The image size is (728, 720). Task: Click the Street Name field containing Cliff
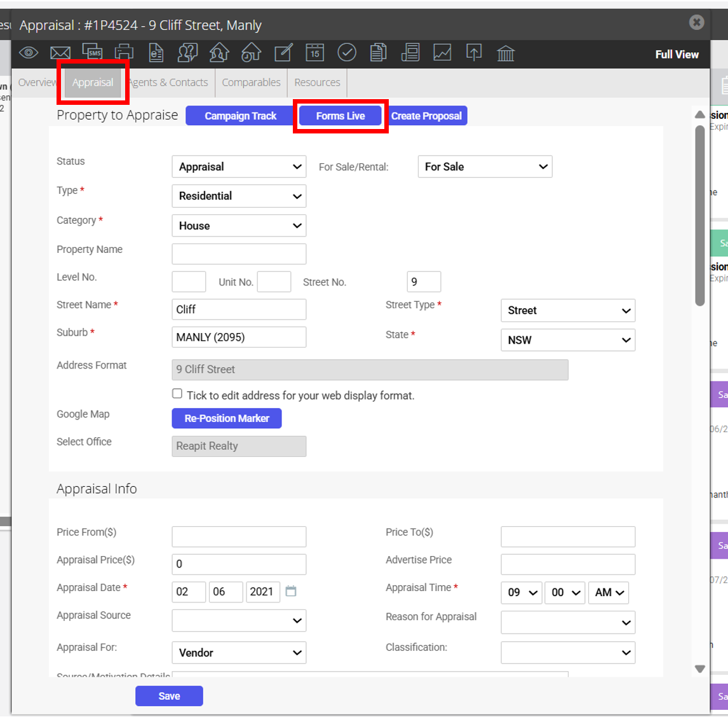[239, 309]
